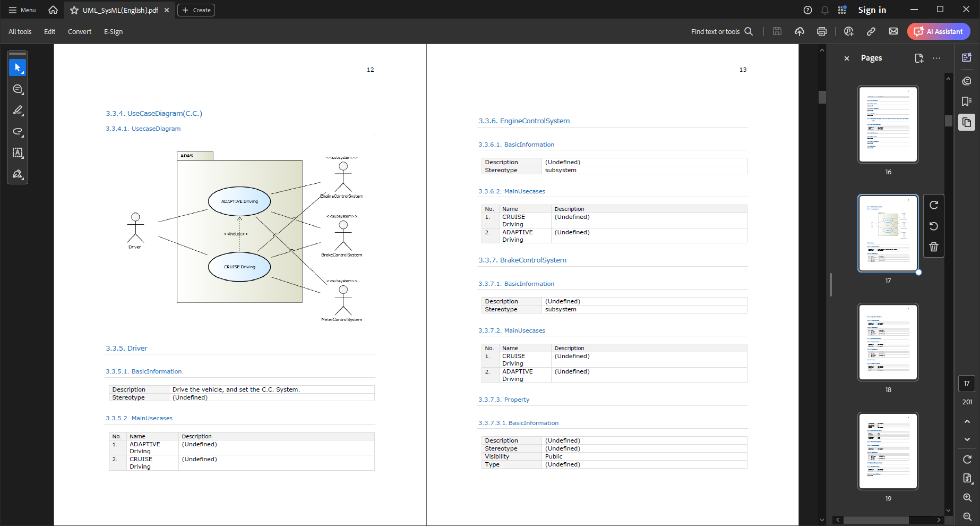Open Pages panel more options ellipsis

pos(936,58)
